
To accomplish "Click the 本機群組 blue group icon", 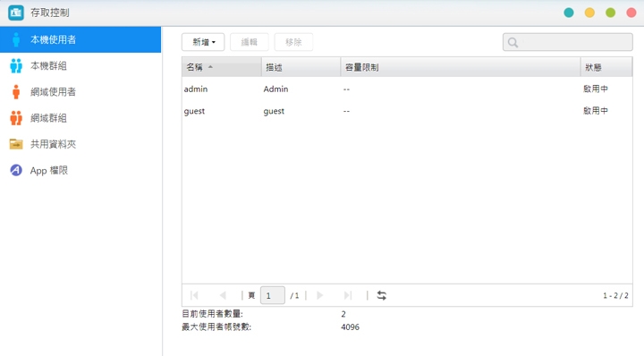I will pyautogui.click(x=16, y=65).
